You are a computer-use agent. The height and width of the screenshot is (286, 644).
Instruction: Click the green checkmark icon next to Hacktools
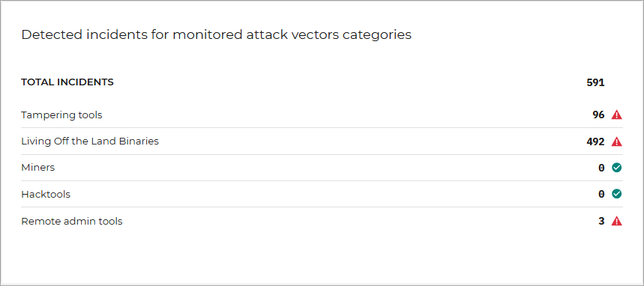[616, 194]
